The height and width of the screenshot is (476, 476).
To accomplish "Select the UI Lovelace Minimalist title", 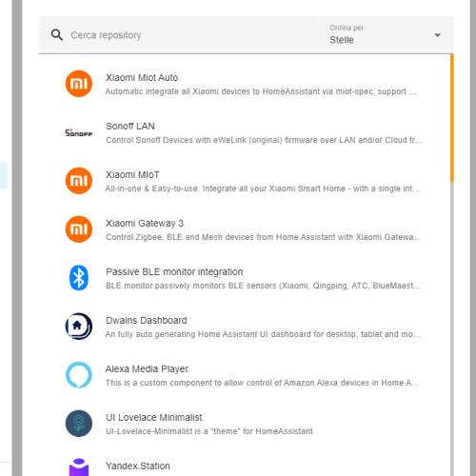I will tap(154, 418).
